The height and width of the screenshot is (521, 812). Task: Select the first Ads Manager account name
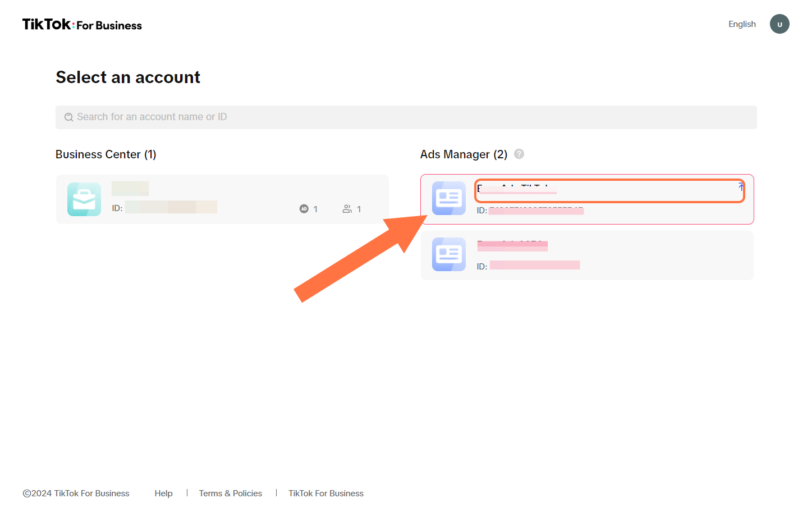[x=517, y=189]
